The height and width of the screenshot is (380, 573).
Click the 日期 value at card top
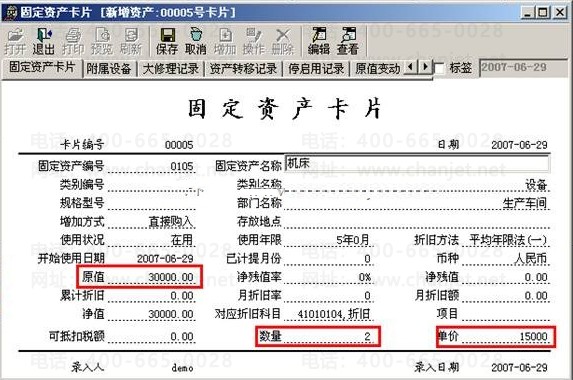coord(519,145)
